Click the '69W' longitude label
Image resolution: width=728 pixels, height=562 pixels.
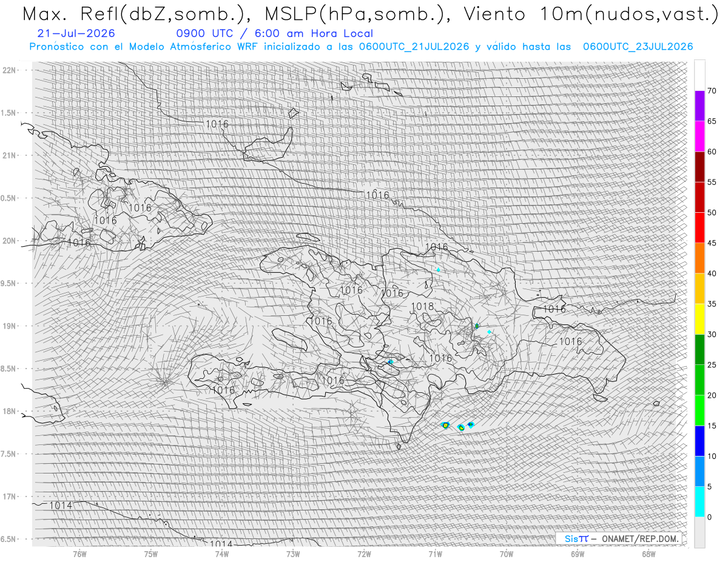[x=578, y=554]
